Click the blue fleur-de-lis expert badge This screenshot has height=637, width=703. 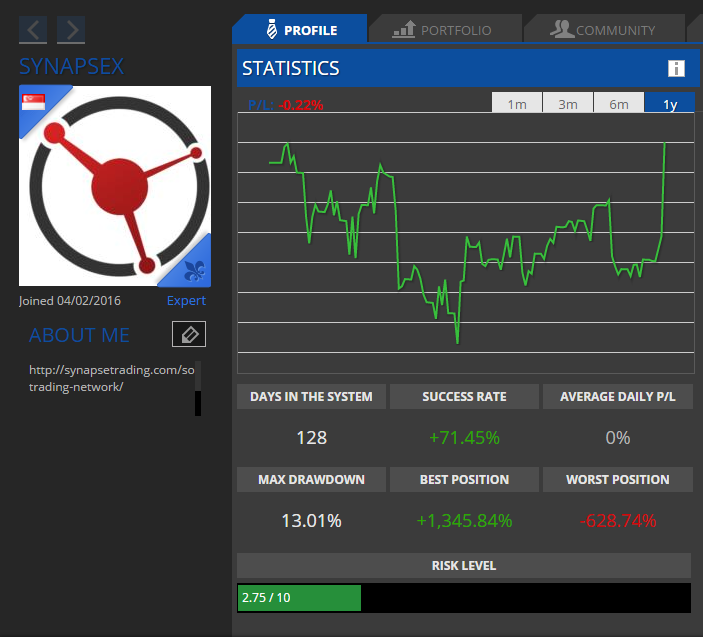(195, 269)
